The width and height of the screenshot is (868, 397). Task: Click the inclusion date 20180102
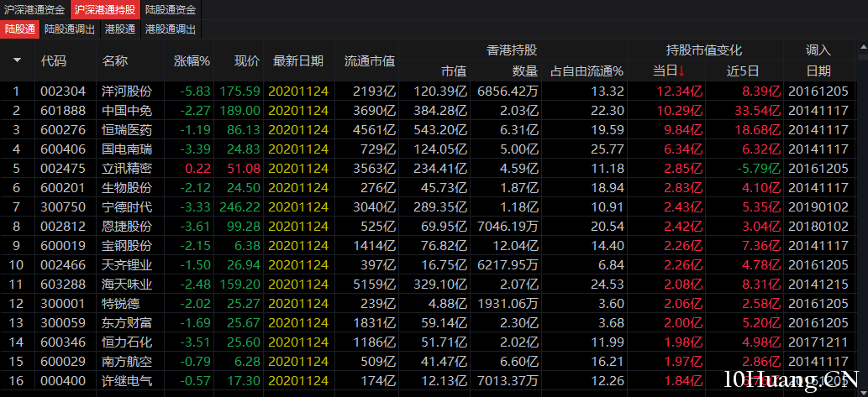[x=818, y=226]
